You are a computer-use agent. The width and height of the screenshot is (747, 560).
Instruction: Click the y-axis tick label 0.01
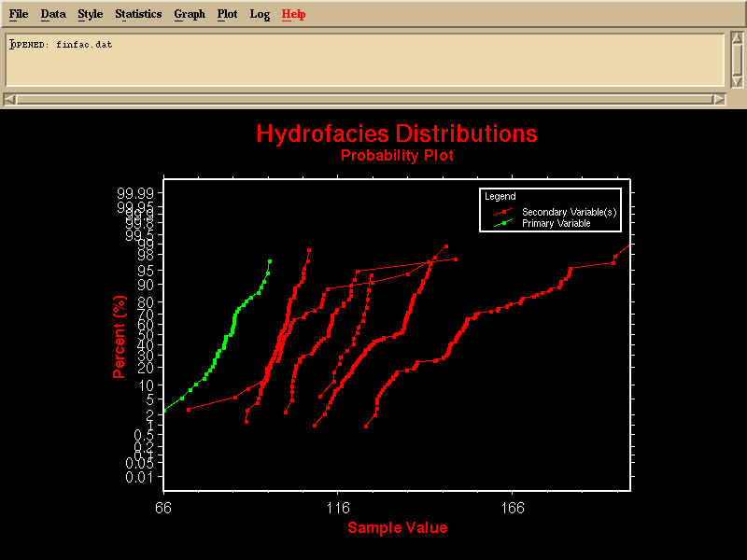[x=139, y=477]
